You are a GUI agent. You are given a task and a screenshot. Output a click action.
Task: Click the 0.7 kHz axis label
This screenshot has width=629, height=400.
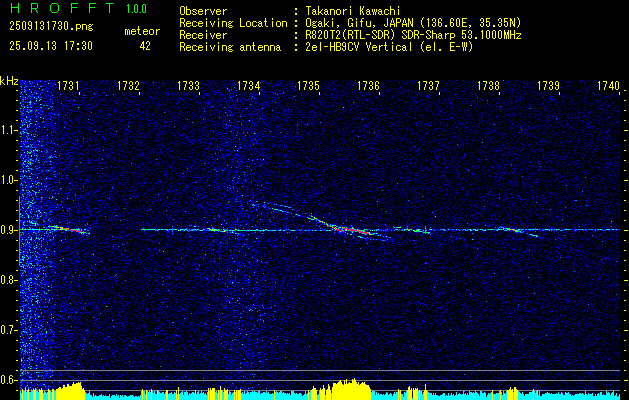point(7,330)
